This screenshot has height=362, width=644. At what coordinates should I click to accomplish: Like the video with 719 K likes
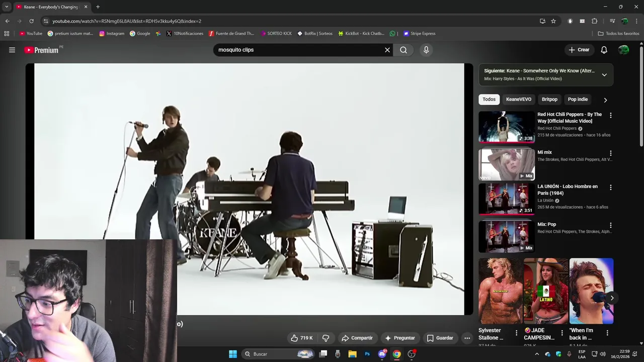302,338
